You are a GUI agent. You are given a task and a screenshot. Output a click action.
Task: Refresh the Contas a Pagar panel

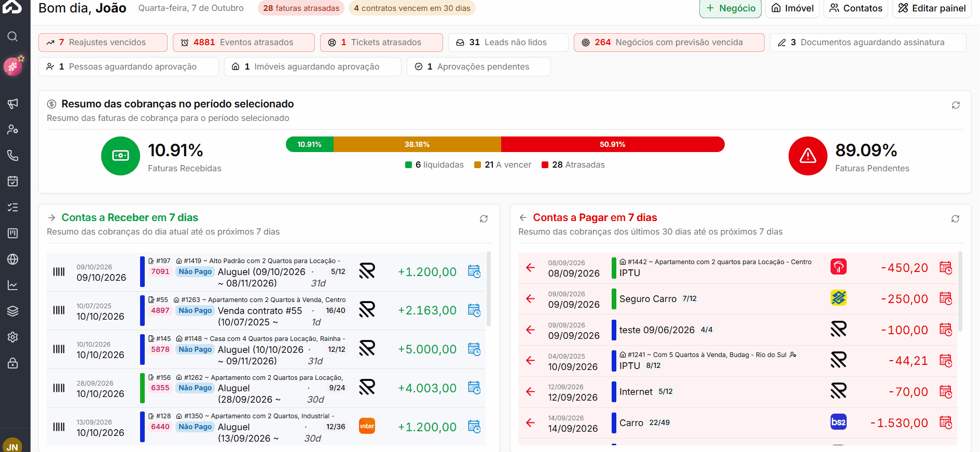[x=955, y=218]
